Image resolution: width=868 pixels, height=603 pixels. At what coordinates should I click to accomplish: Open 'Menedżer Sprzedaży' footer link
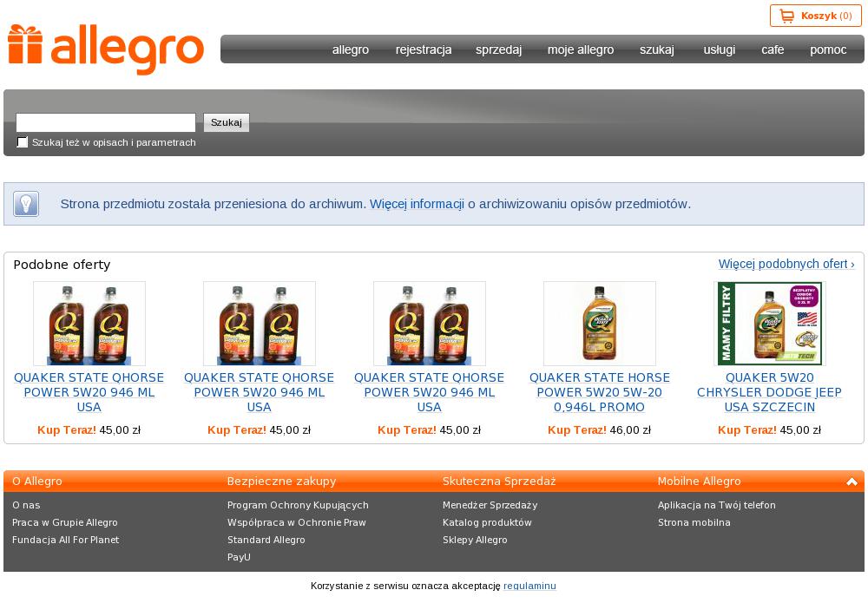(490, 505)
